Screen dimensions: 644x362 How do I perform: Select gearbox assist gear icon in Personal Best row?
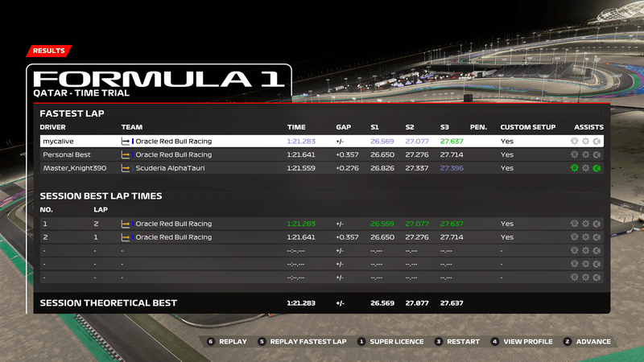coord(586,154)
